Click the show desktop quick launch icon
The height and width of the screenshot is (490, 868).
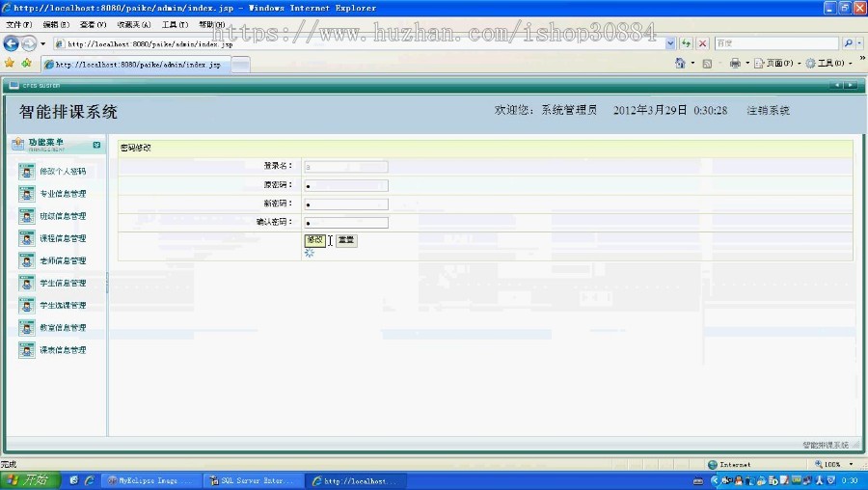click(73, 480)
